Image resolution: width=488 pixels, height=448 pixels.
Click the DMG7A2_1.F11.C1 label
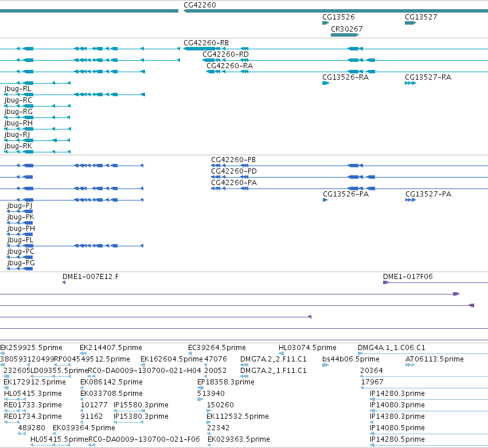[274, 371]
